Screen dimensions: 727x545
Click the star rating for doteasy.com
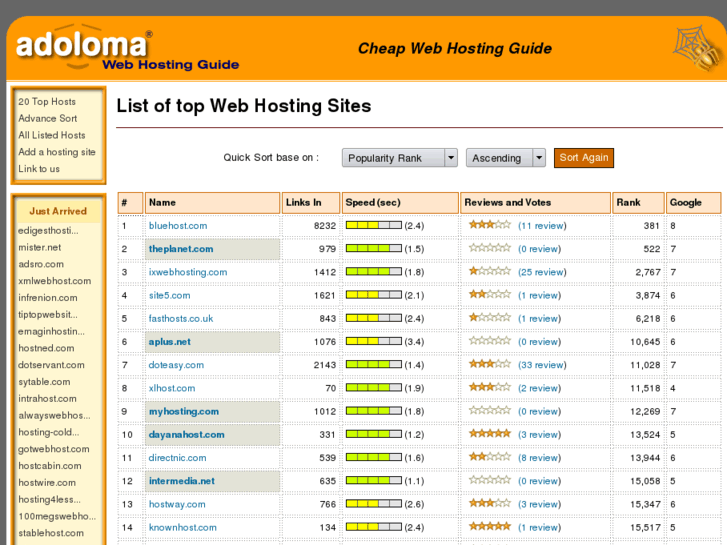tap(490, 364)
